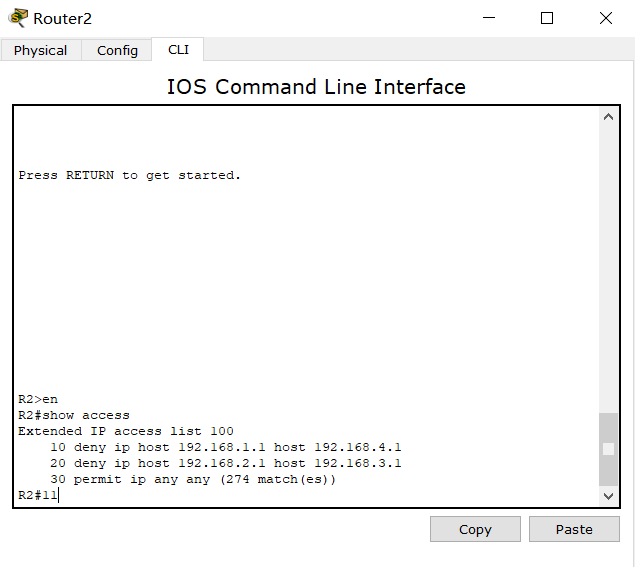Click the 'R2>en' line
This screenshot has height=567, width=635.
point(38,399)
